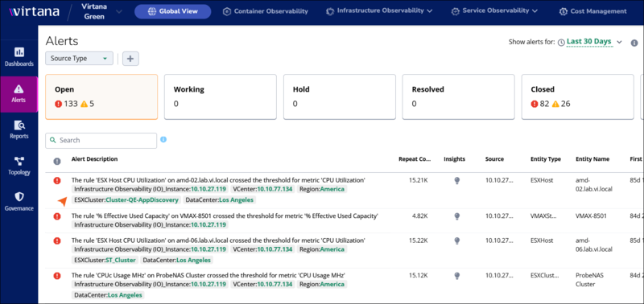Open the Source Type filter dropdown

[x=79, y=59]
